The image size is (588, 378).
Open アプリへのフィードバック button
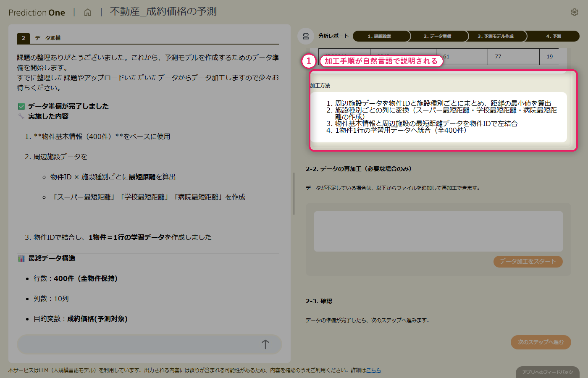pos(548,372)
